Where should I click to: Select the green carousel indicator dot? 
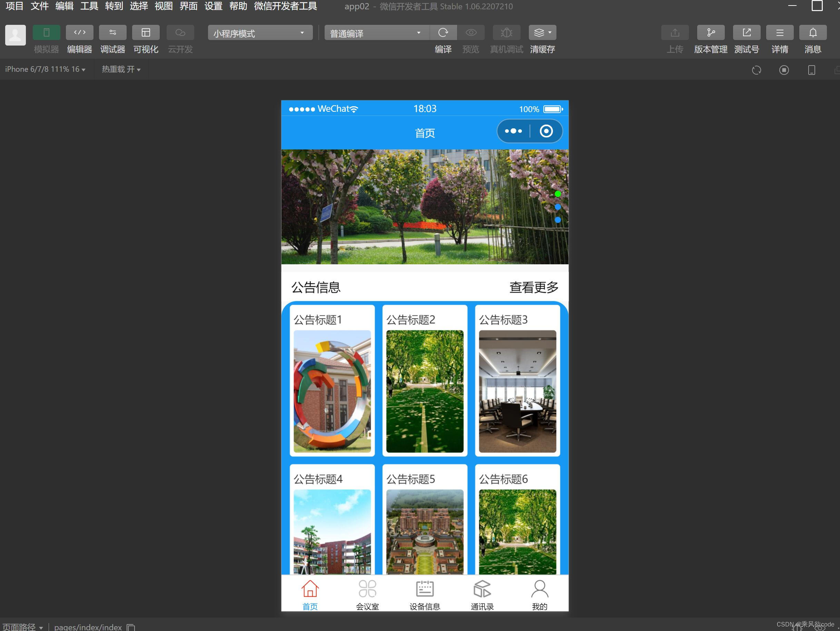(558, 194)
